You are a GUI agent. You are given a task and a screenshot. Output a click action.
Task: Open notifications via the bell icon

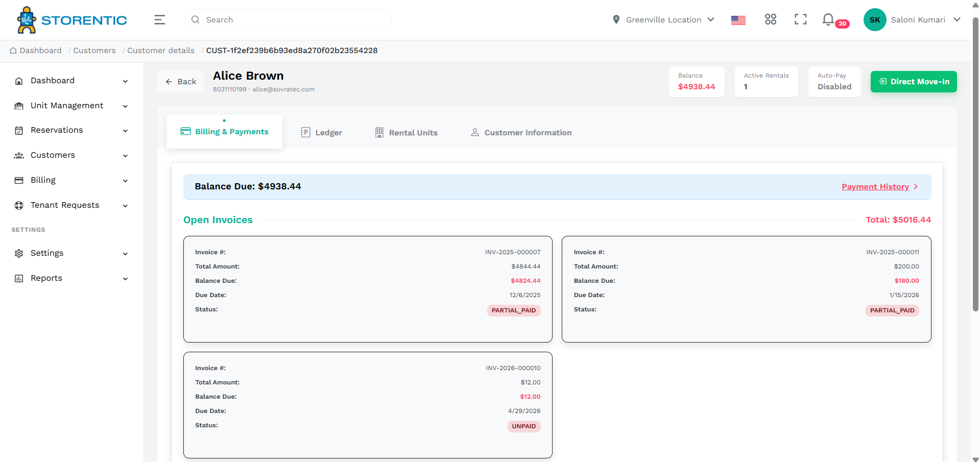[x=828, y=19]
